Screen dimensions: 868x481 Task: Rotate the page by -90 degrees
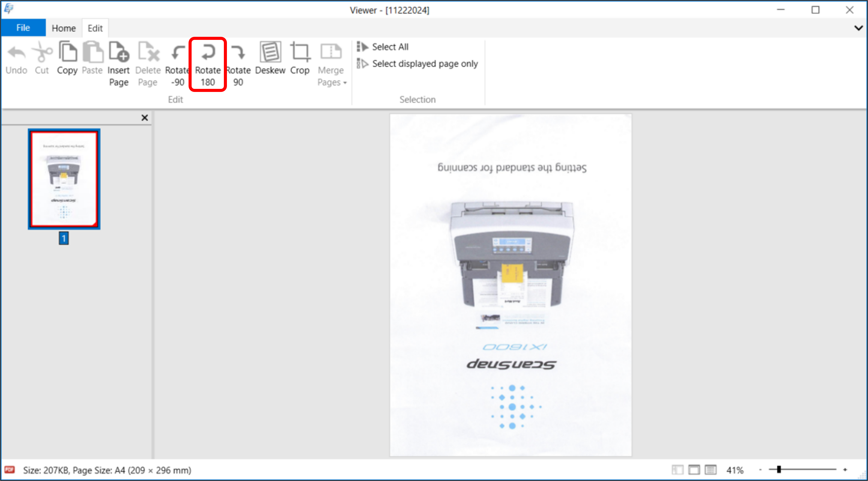click(x=177, y=64)
